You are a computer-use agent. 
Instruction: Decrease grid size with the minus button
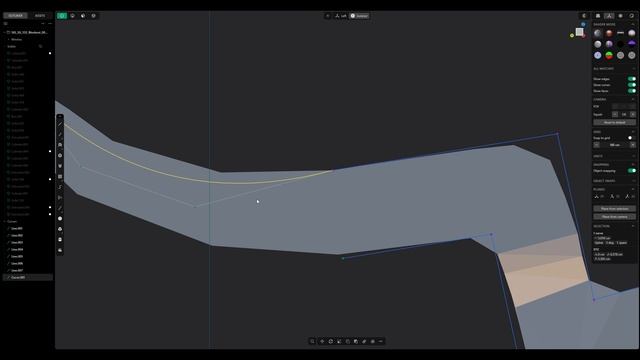point(596,145)
